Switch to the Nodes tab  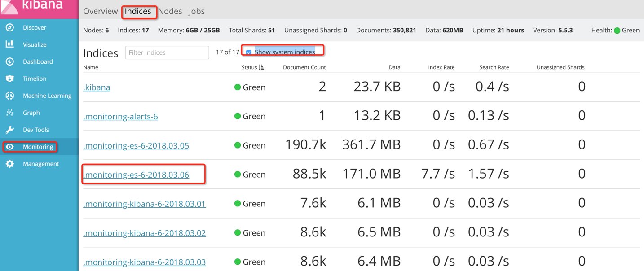(170, 11)
